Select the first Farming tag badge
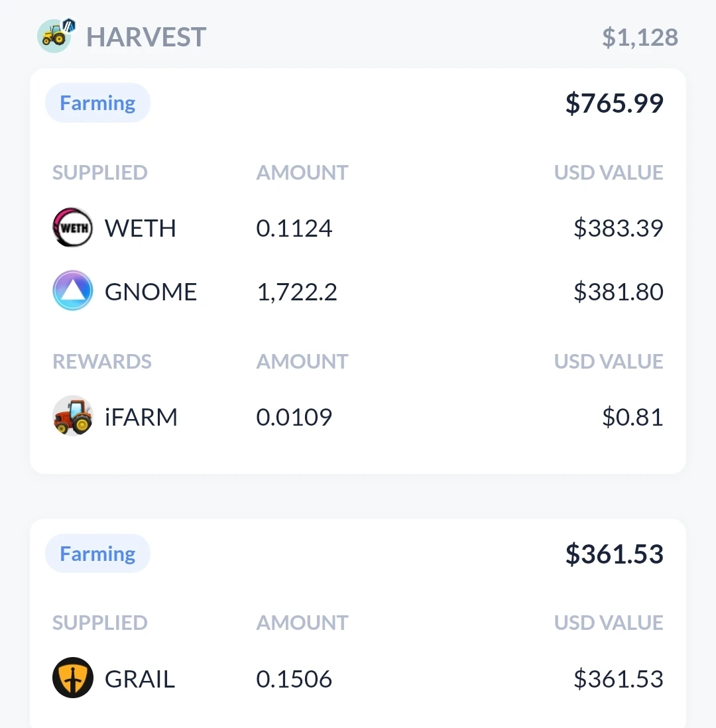 [x=97, y=103]
